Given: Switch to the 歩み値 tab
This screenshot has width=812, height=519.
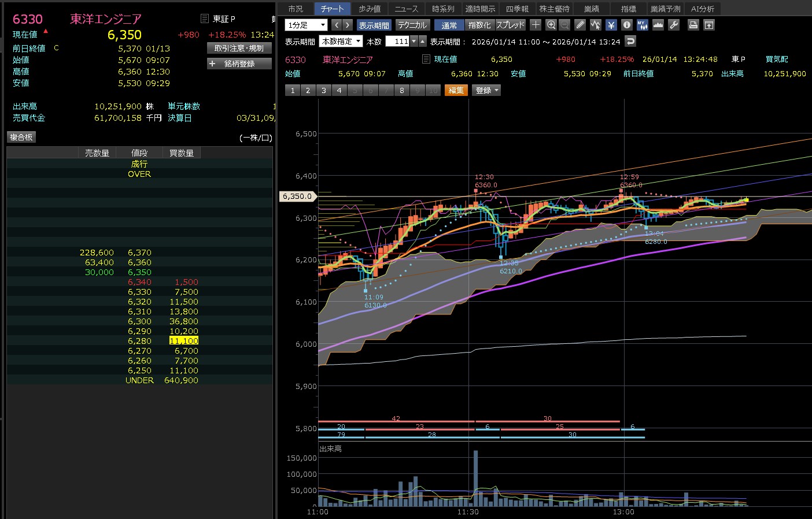Looking at the screenshot, I should click(370, 9).
